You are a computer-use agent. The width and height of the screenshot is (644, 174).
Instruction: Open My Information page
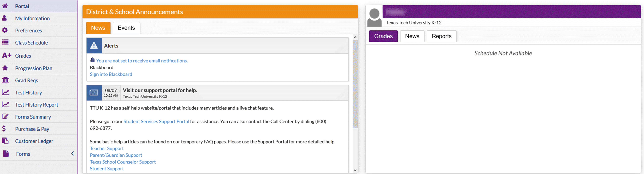39,18
